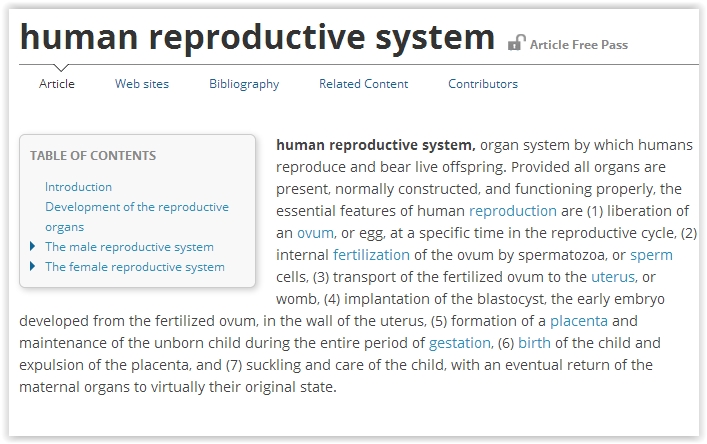Screen dimensions: 707x444
Task: Jump to Introduction in table of contents
Action: [78, 187]
